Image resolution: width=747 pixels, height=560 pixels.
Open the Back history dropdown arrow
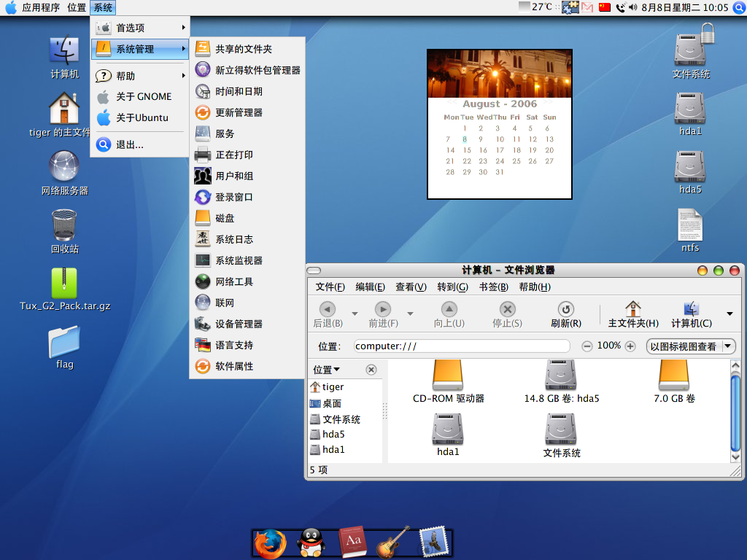tap(355, 314)
